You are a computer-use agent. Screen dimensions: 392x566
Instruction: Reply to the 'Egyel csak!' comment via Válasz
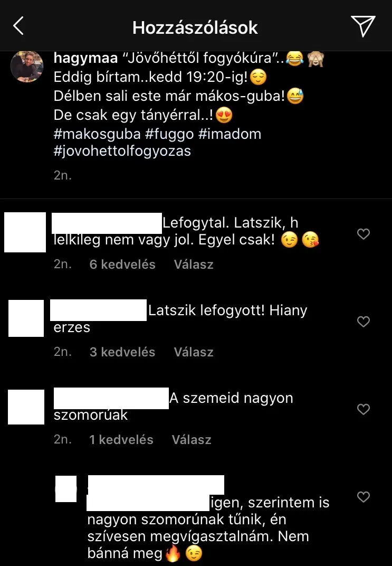point(194,264)
